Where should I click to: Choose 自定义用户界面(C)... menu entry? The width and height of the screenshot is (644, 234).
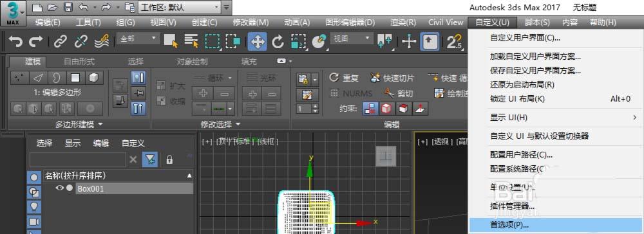coord(556,38)
